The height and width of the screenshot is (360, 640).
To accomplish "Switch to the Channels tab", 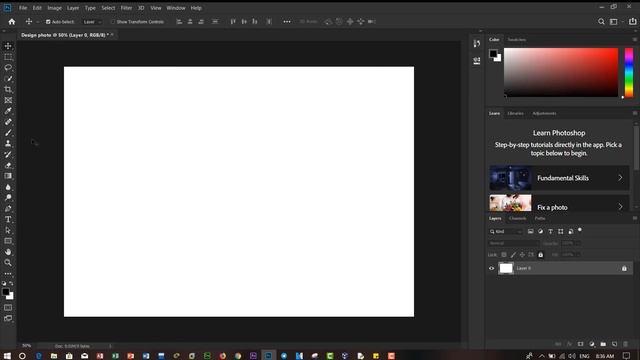I will [518, 218].
